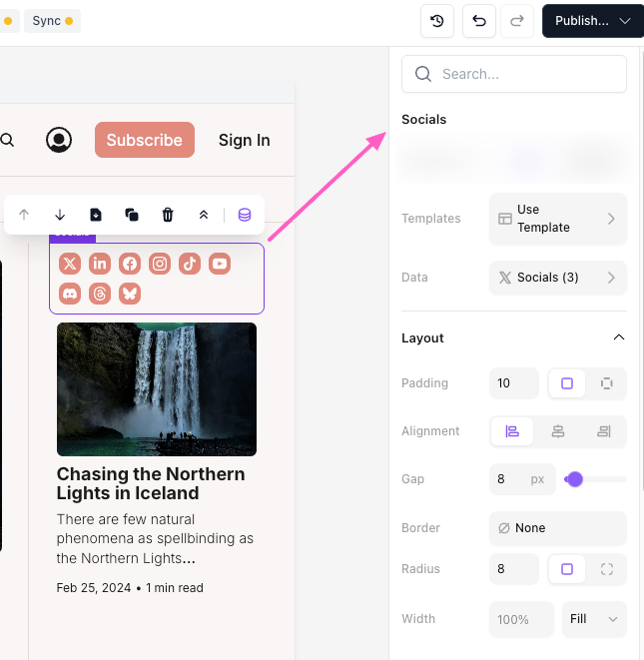
Task: Click the data stack icon in toolbar
Action: point(245,215)
